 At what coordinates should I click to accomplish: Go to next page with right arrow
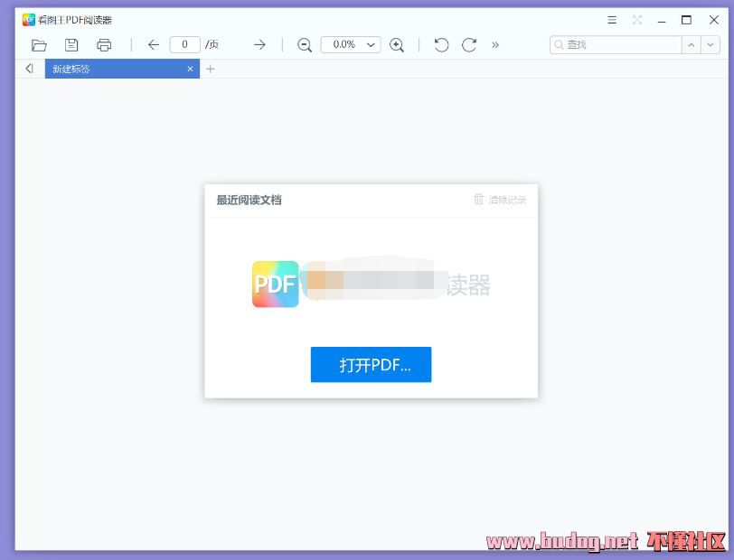click(259, 45)
